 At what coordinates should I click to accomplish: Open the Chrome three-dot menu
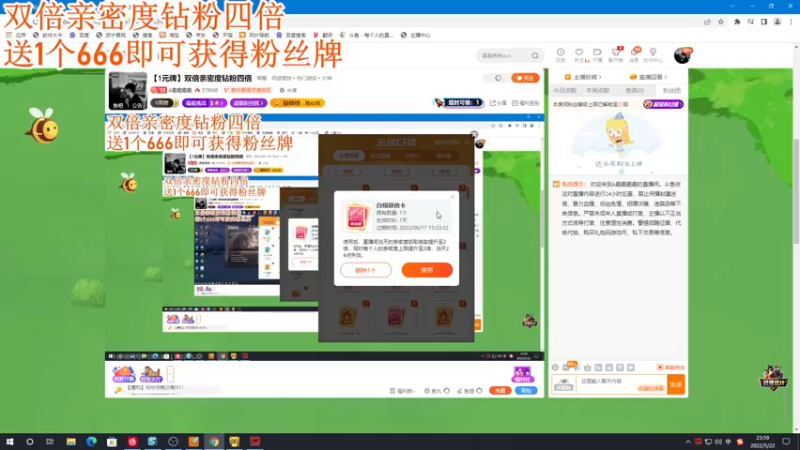coord(791,22)
